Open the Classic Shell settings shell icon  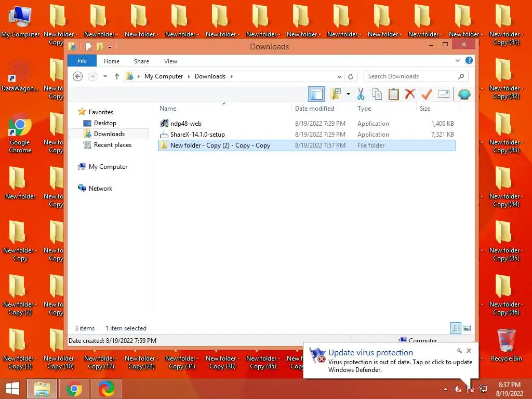click(x=464, y=94)
